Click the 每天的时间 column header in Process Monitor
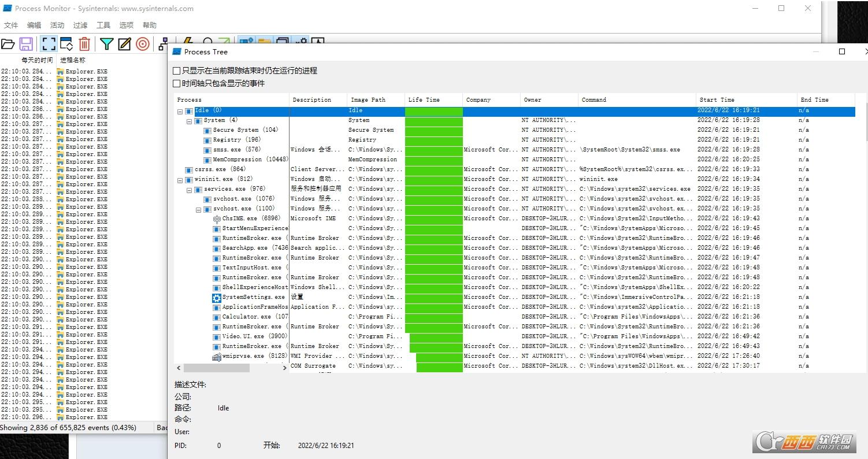868x459 pixels. (37, 60)
